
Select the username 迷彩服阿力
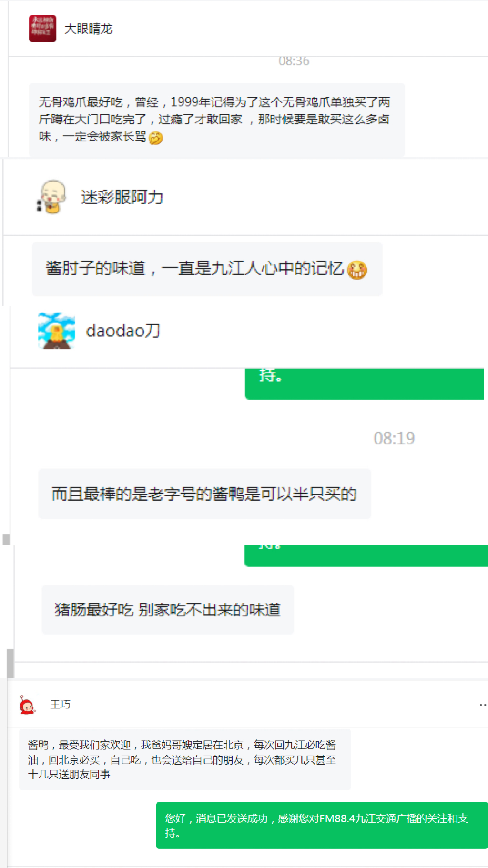coord(122,197)
